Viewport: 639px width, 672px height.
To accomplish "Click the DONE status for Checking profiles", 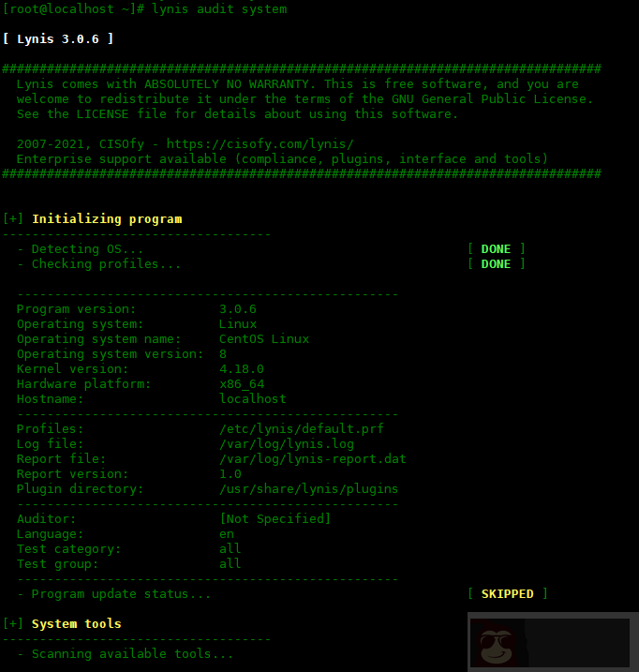I will (496, 264).
